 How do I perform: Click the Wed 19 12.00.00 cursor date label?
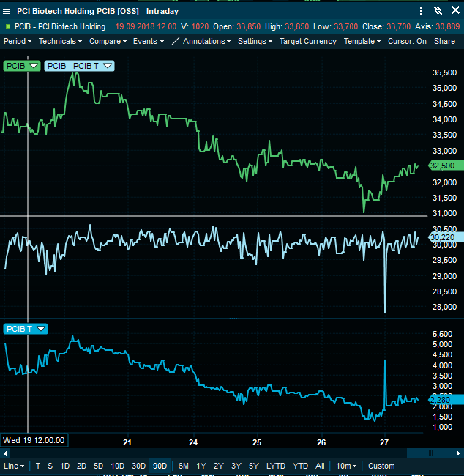[x=34, y=440]
